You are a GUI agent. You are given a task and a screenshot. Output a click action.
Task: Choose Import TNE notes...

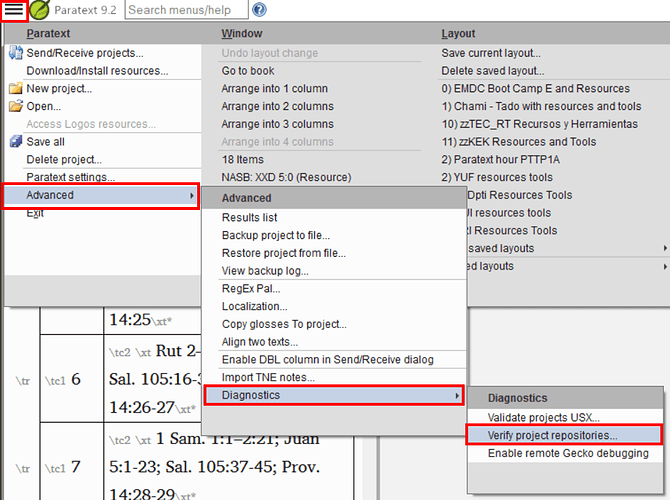(x=268, y=377)
